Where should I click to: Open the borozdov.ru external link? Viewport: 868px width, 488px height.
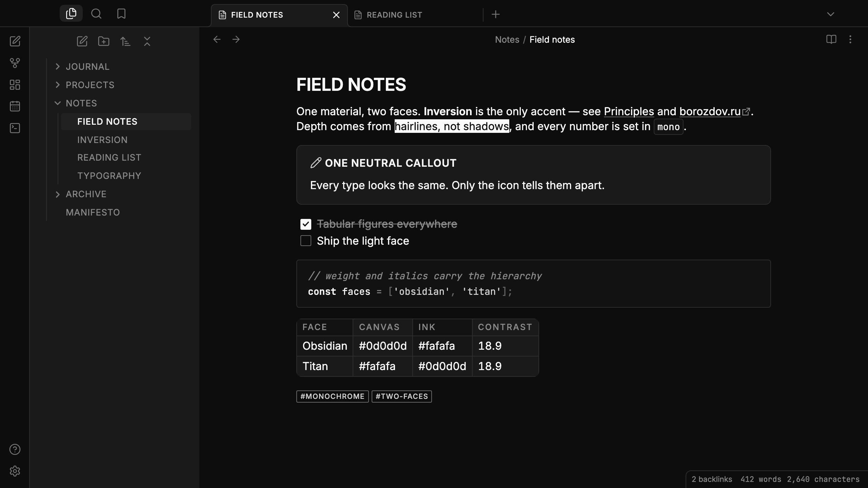(x=710, y=111)
